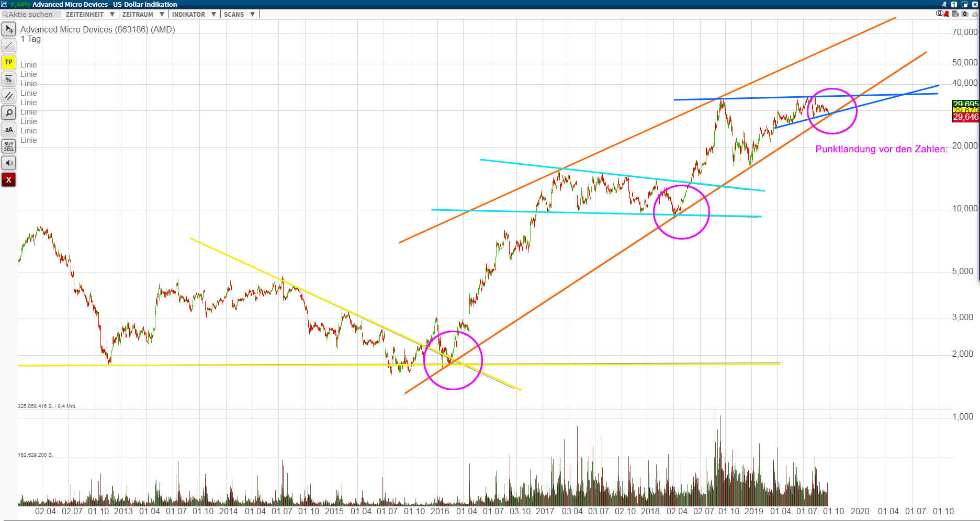Activate the yellow TP tool

pos(9,62)
